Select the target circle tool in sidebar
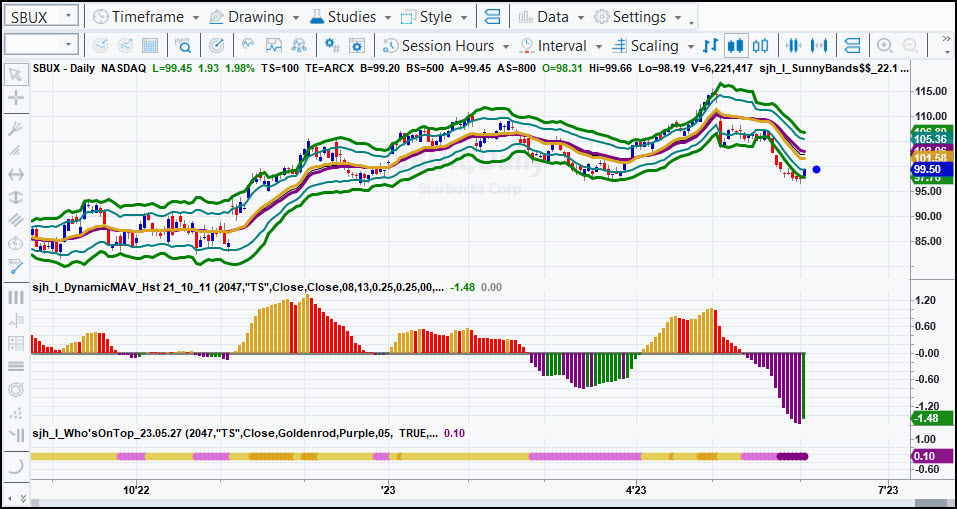 [x=16, y=389]
